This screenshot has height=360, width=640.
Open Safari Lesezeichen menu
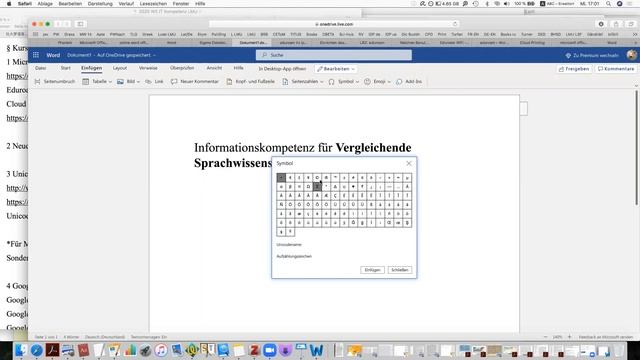click(x=153, y=4)
